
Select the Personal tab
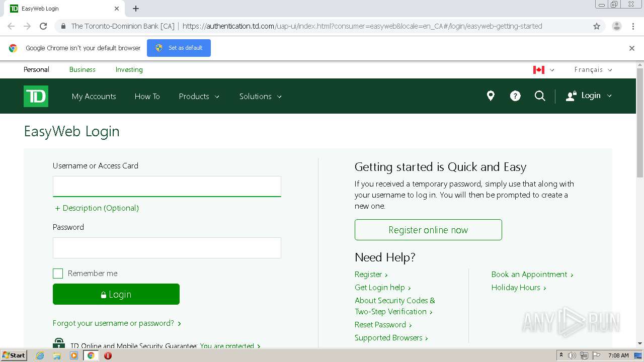point(36,69)
